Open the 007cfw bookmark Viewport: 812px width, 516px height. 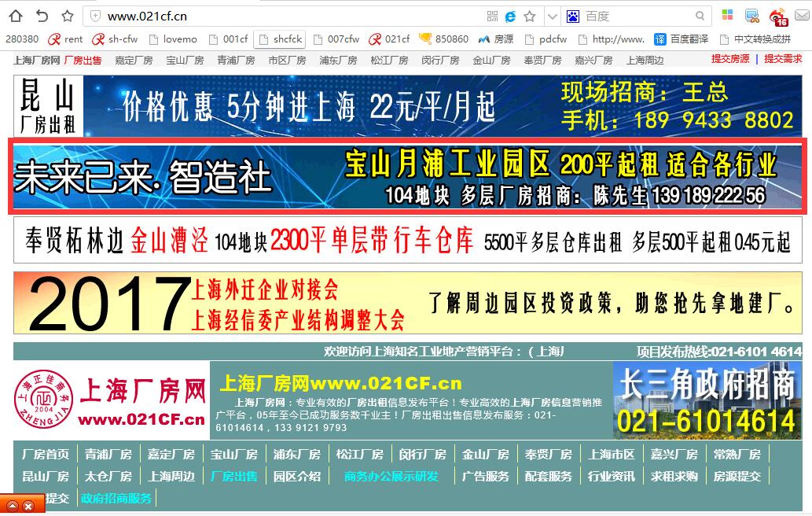pyautogui.click(x=336, y=39)
